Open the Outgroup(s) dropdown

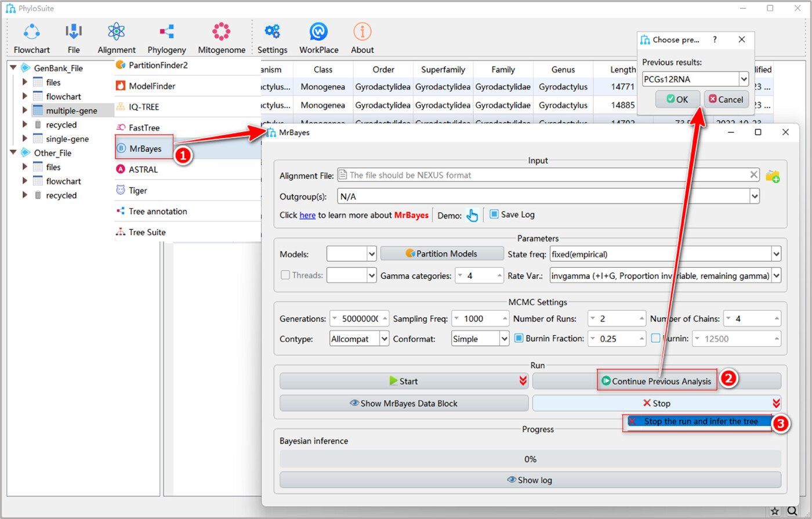754,197
